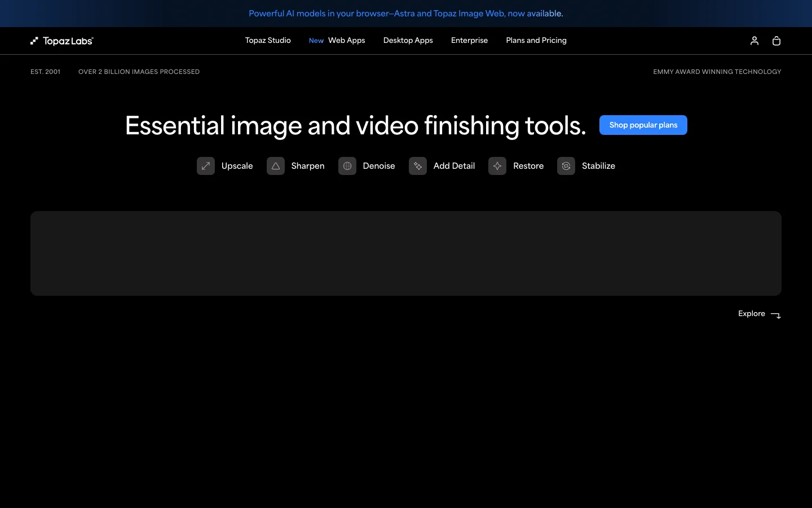This screenshot has width=812, height=508.
Task: Choose the Sharpen label
Action: coord(308,166)
